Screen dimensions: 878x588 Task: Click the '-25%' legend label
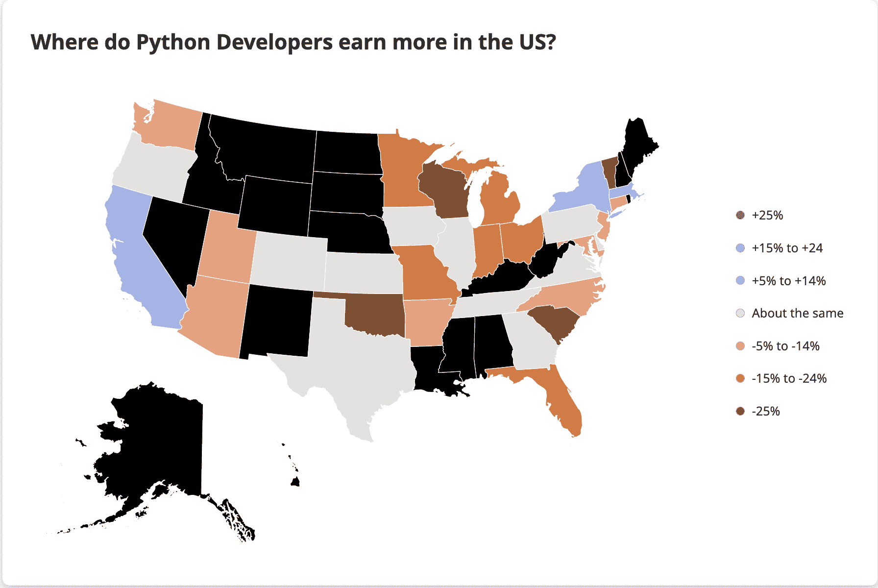point(766,411)
